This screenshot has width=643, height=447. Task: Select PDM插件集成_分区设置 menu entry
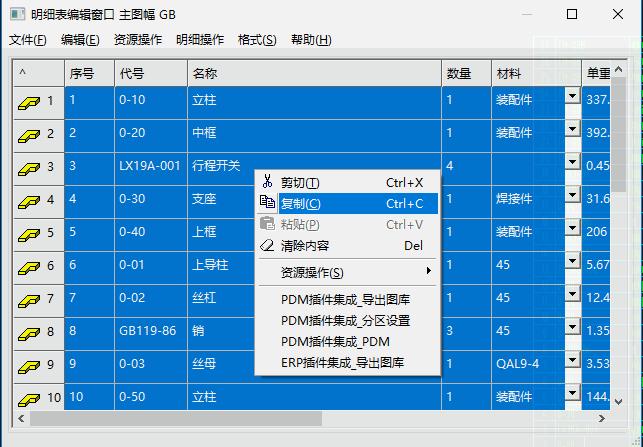tap(348, 321)
